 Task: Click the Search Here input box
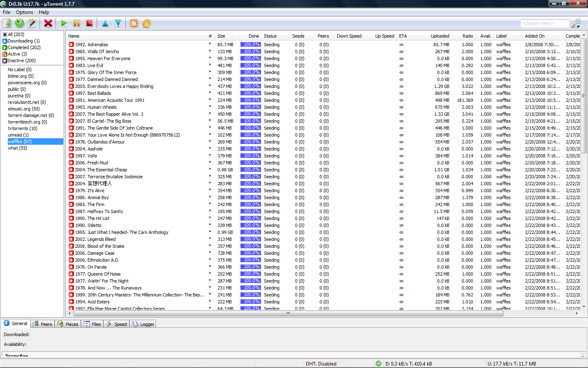545,23
